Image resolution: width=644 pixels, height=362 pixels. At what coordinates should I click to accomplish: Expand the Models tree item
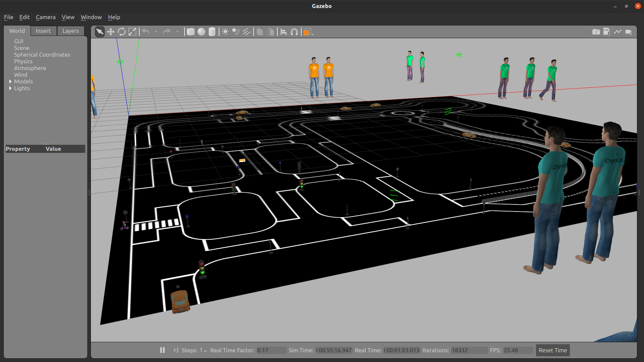(10, 81)
